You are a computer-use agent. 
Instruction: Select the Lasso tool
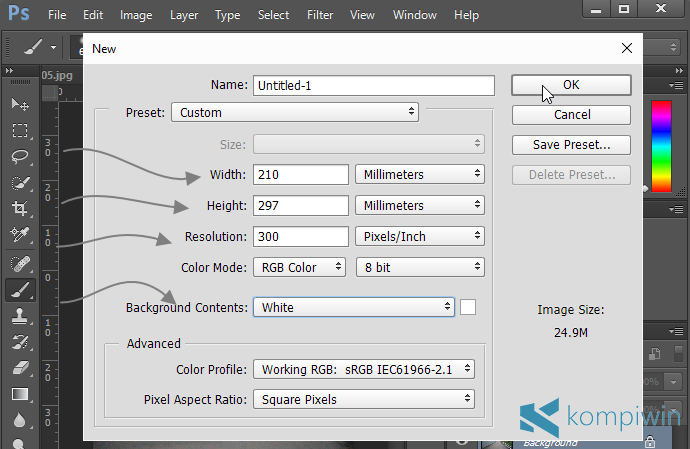click(20, 156)
